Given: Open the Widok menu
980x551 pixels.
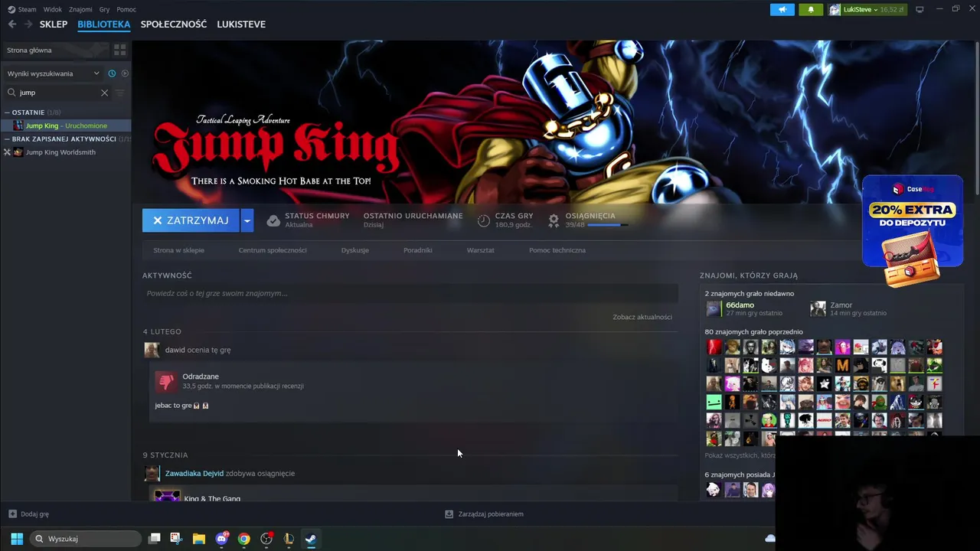Looking at the screenshot, I should (53, 9).
